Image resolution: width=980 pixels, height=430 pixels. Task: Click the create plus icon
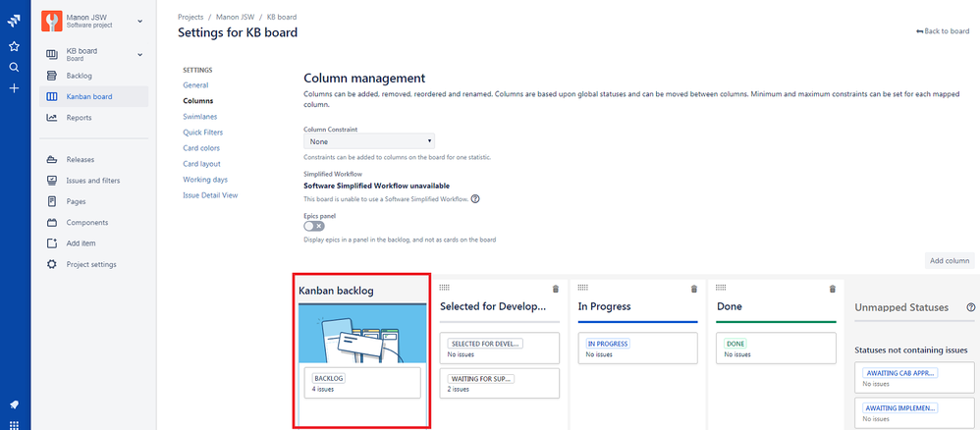pyautogui.click(x=14, y=88)
